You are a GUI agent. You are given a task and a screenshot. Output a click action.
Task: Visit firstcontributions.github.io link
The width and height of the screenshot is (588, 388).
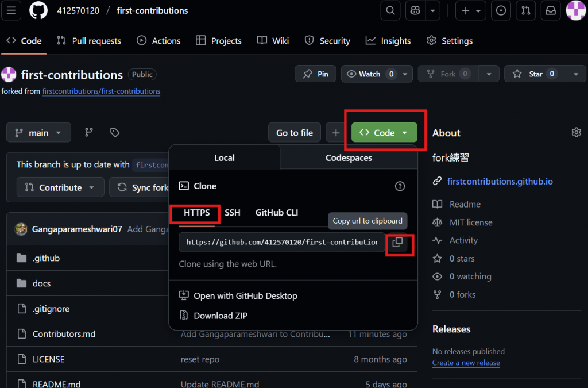click(500, 181)
